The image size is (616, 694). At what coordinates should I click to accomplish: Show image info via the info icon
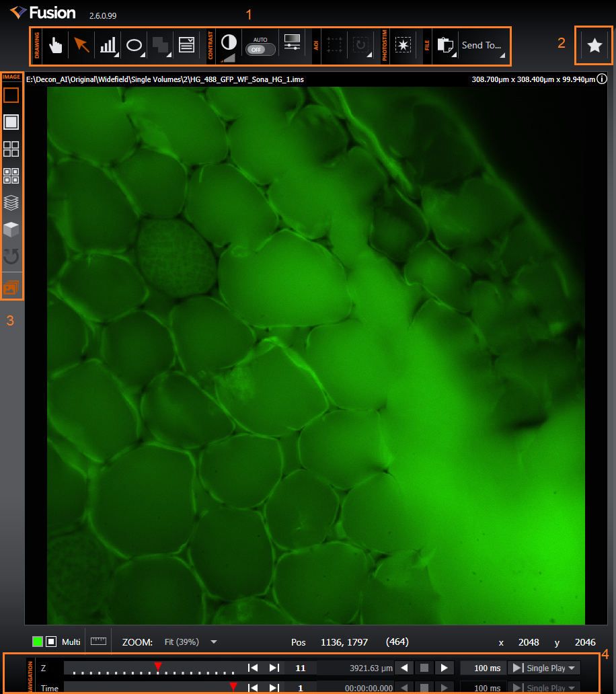click(x=603, y=79)
